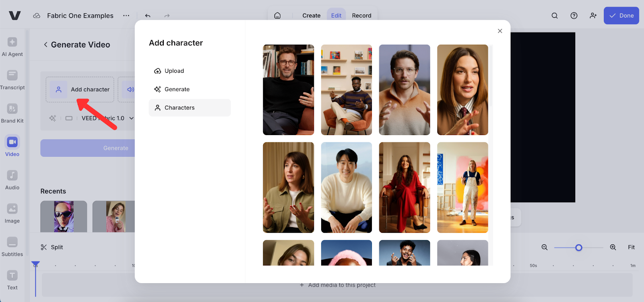Viewport: 644px width, 302px height.
Task: Select Upload in Add character menu
Action: [190, 71]
